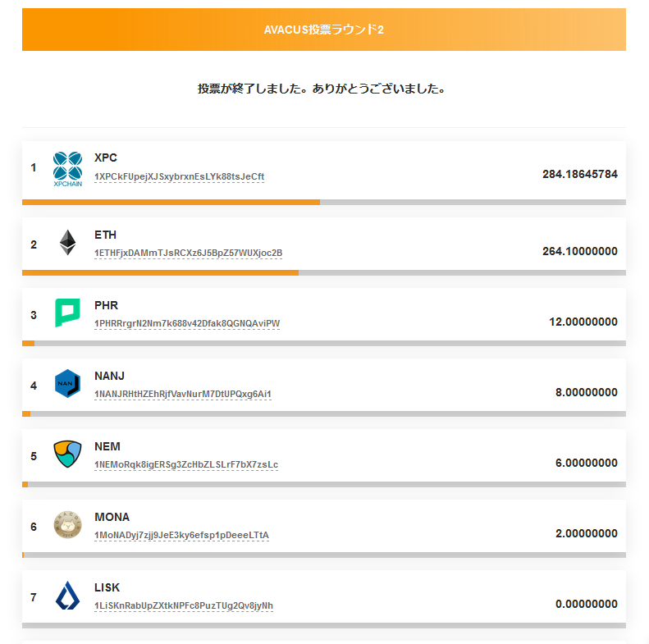Click the Monacoin cat coin logo

(67, 524)
